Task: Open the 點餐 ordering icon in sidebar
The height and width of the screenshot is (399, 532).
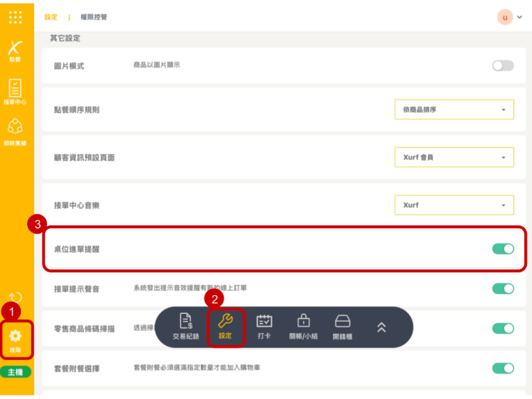Action: tap(16, 51)
